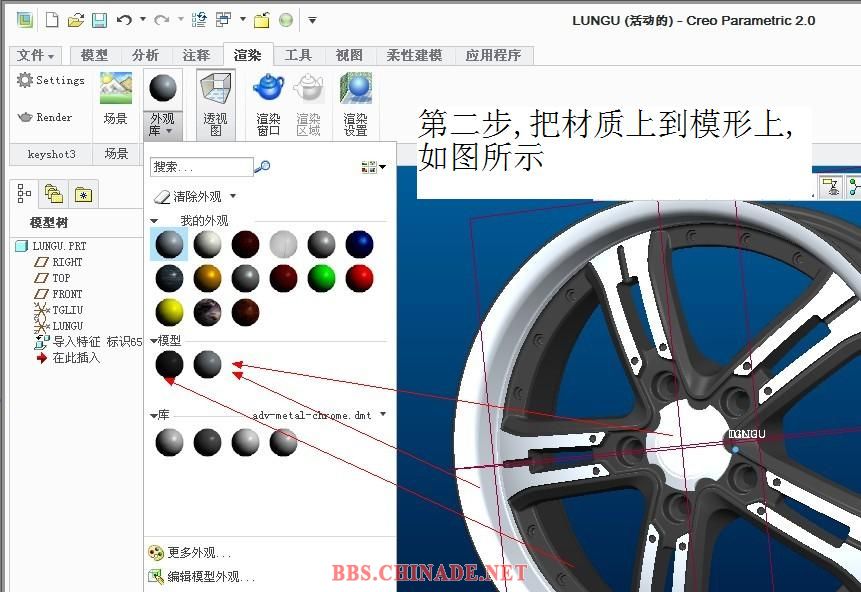Open the Undo history dropdown arrow
This screenshot has height=592, width=861.
[143, 20]
